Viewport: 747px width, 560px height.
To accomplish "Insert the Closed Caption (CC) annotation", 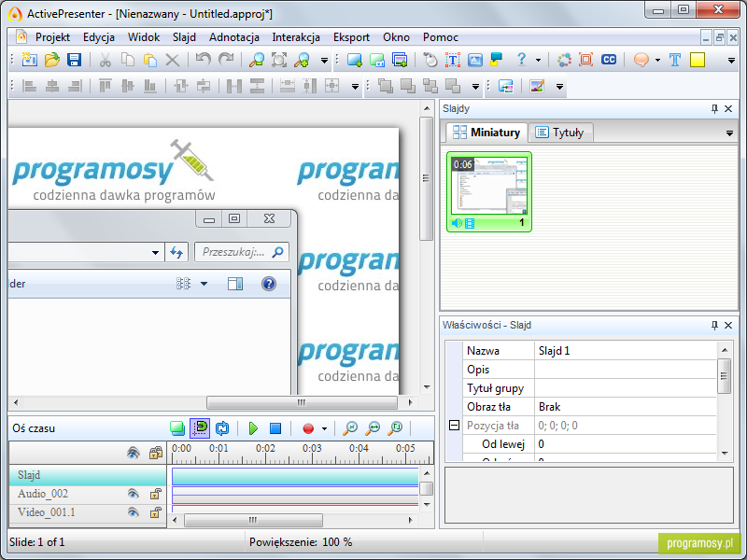I will pyautogui.click(x=609, y=60).
